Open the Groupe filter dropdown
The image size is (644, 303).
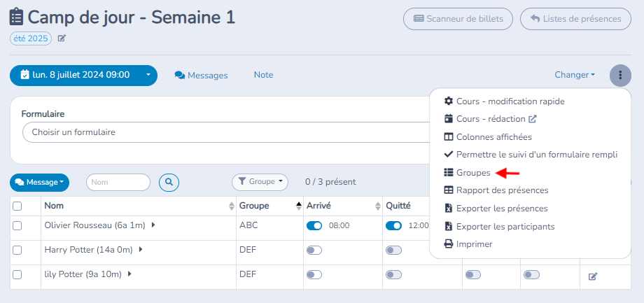tap(260, 182)
